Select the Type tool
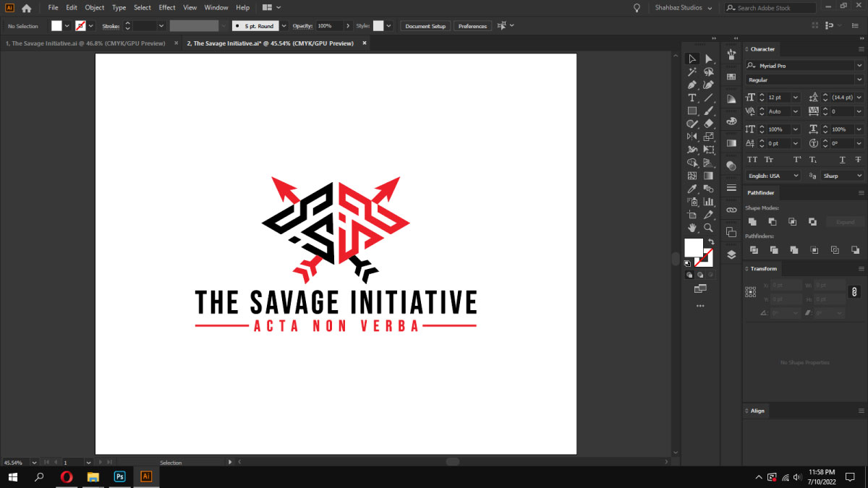Image resolution: width=868 pixels, height=488 pixels. pyautogui.click(x=692, y=98)
